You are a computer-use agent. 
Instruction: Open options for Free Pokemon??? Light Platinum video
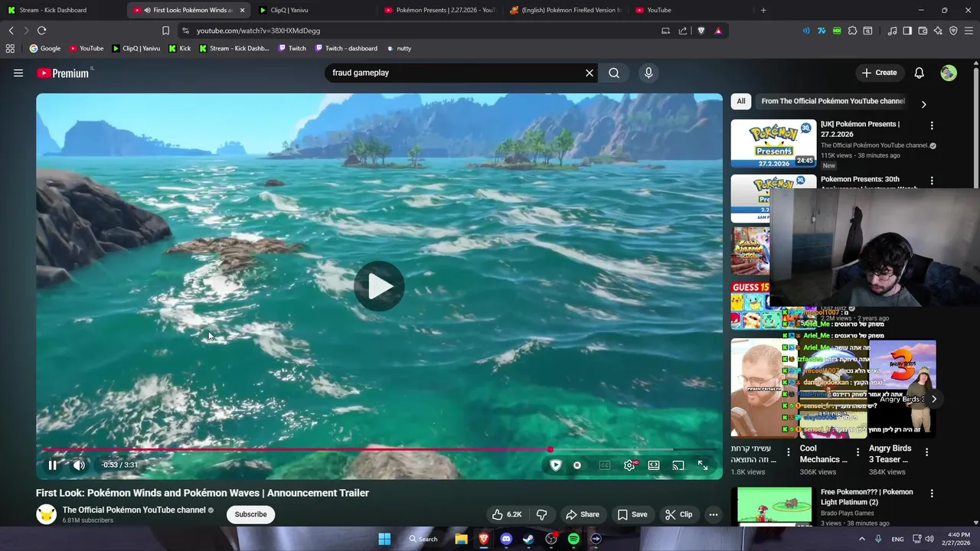click(932, 494)
